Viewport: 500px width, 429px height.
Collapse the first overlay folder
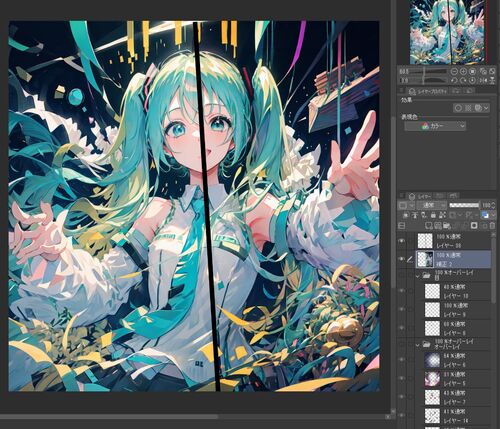point(418,276)
